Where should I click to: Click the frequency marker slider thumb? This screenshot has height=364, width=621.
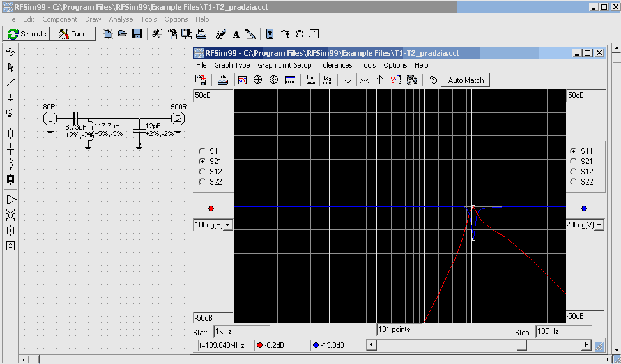pyautogui.click(x=521, y=345)
